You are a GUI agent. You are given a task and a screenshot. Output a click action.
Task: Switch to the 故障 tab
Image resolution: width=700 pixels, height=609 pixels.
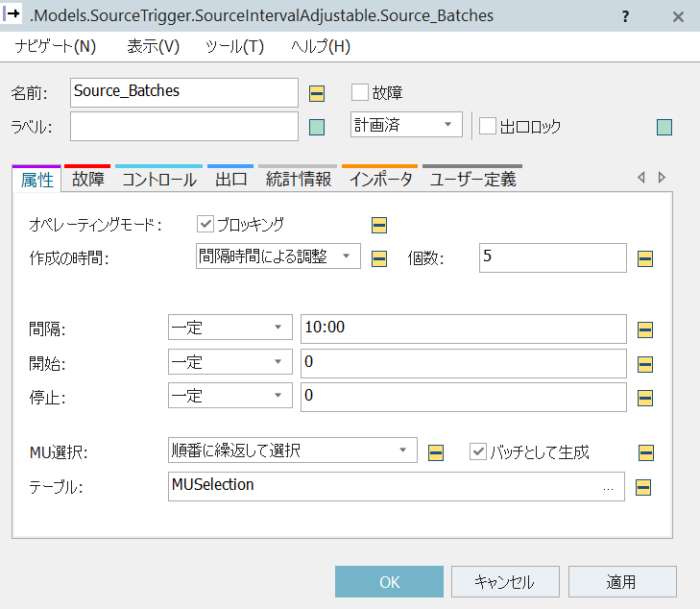point(87,179)
